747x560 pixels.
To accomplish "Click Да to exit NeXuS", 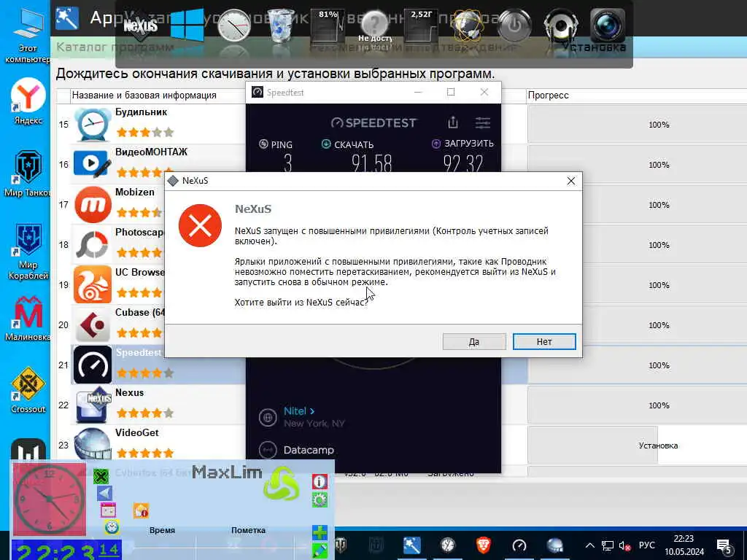I will pos(474,341).
